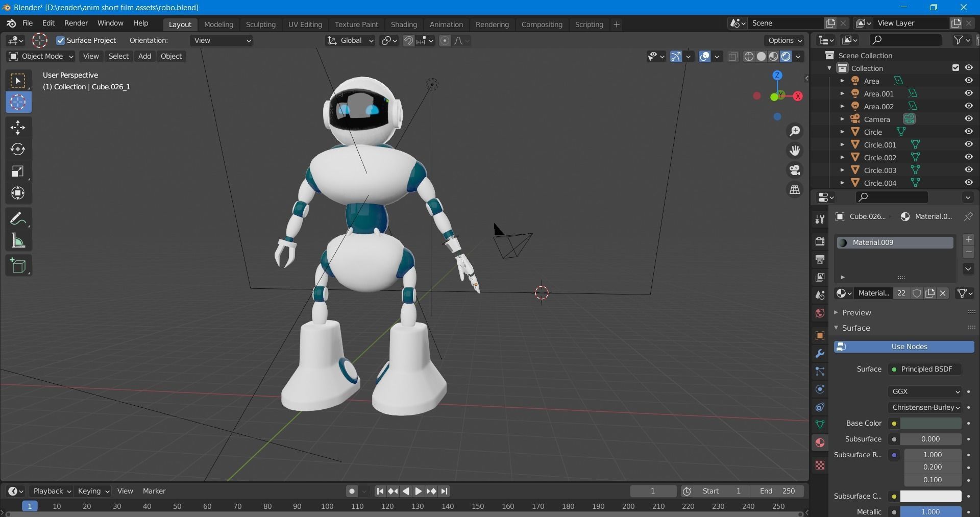
Task: Open the Particles properties tab
Action: pyautogui.click(x=820, y=372)
